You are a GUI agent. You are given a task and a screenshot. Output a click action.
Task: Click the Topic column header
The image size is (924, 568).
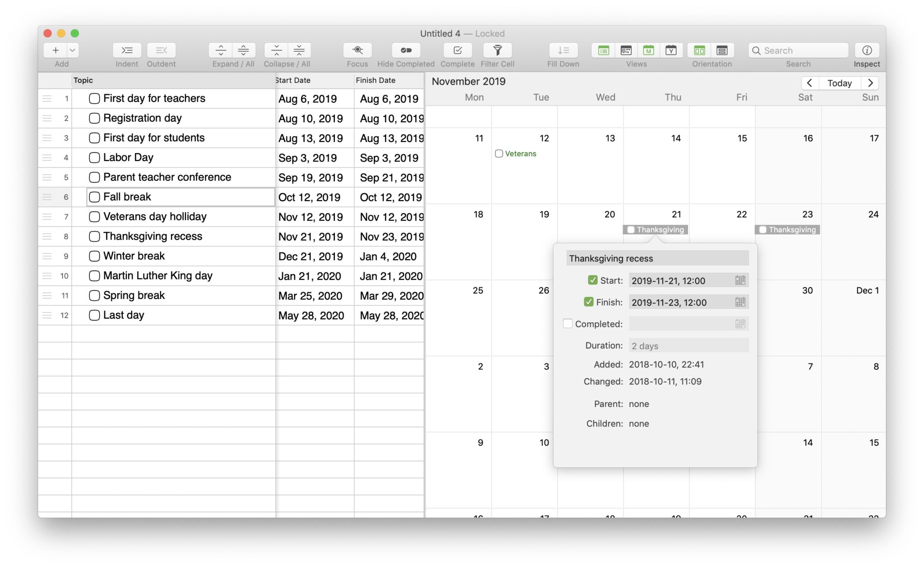[x=173, y=80]
